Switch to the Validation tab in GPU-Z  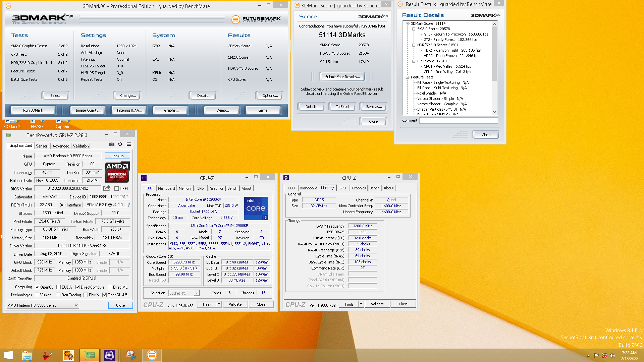[x=81, y=146]
